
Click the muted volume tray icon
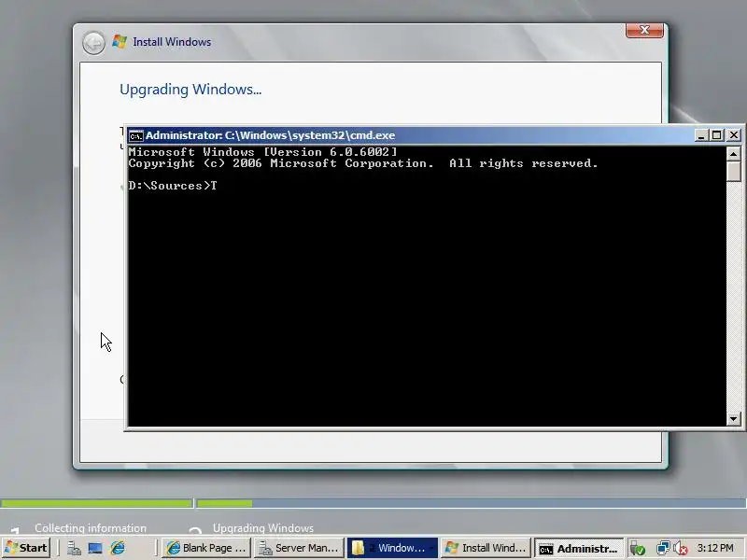[x=680, y=549]
